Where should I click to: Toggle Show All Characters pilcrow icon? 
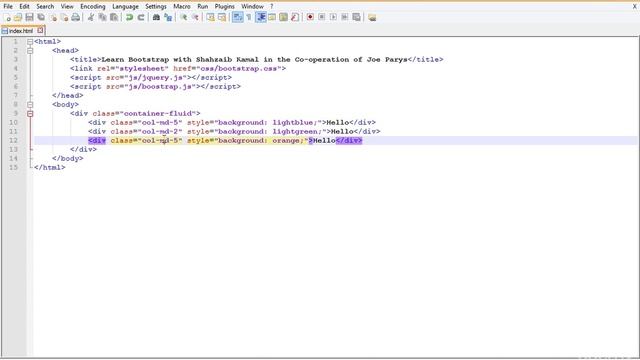pyautogui.click(x=249, y=17)
